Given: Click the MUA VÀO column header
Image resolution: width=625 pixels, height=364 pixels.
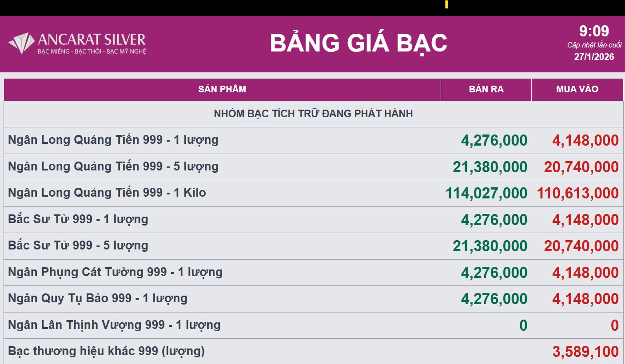Looking at the screenshot, I should tap(577, 89).
